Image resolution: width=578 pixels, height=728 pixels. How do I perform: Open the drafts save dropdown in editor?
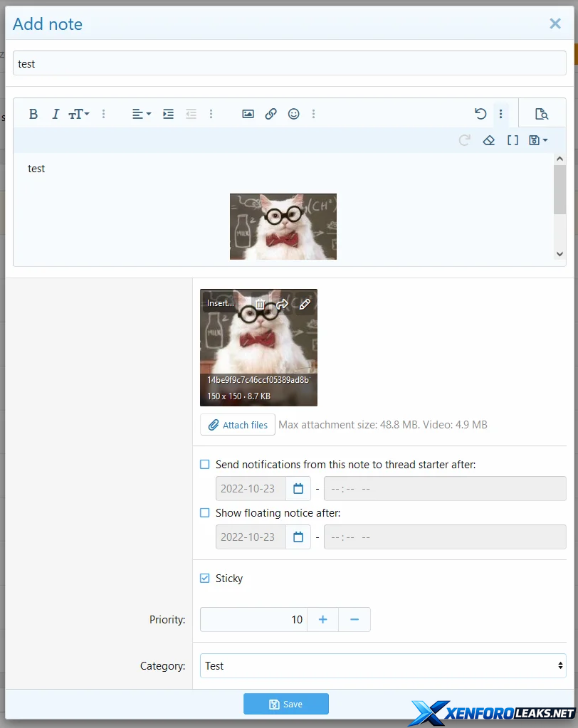538,140
